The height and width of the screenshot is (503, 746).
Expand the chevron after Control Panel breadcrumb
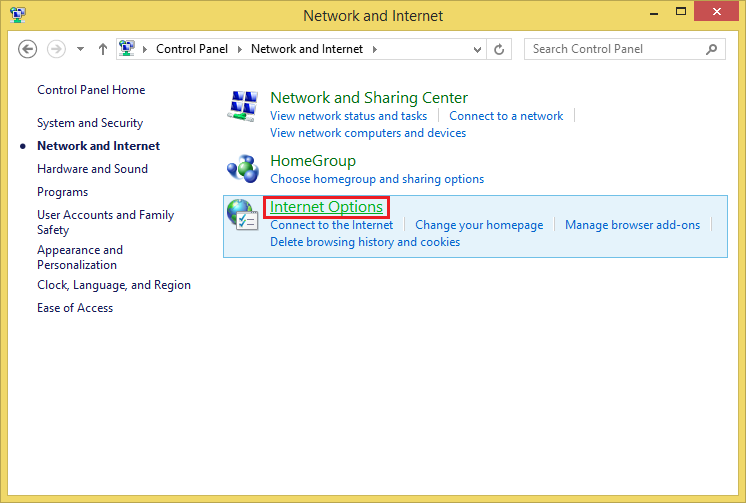click(240, 49)
